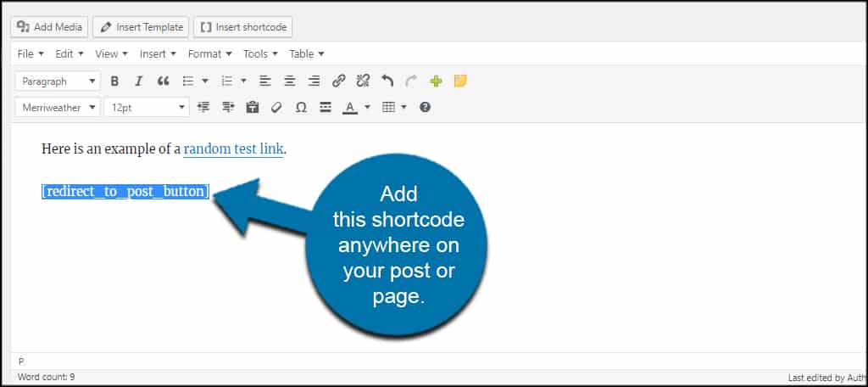Open the Insert menu

pyautogui.click(x=158, y=53)
